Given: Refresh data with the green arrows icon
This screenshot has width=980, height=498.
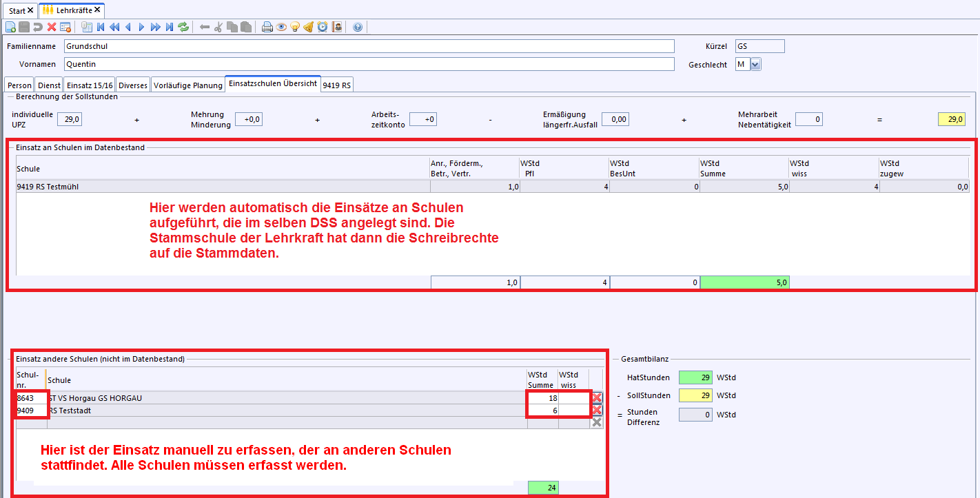Looking at the screenshot, I should [183, 27].
